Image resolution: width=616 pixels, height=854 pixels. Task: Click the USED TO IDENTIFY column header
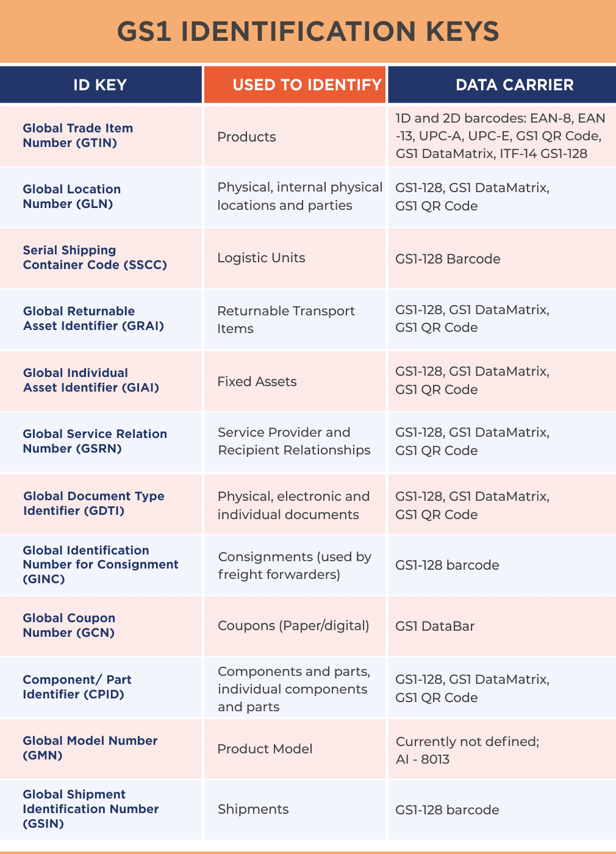(x=307, y=85)
